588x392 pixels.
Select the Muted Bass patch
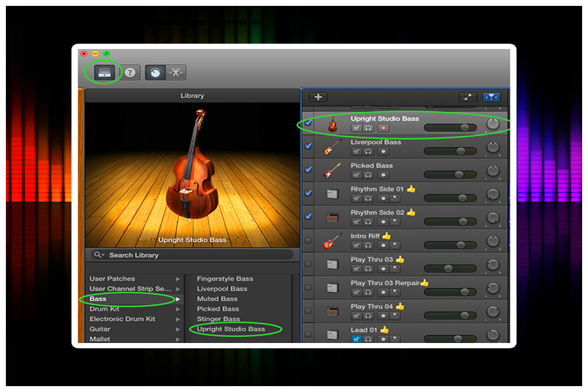[217, 299]
